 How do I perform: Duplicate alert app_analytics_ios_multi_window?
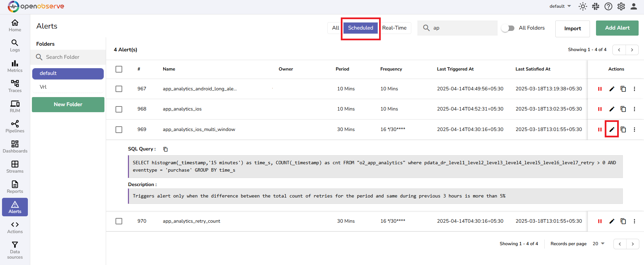(623, 130)
